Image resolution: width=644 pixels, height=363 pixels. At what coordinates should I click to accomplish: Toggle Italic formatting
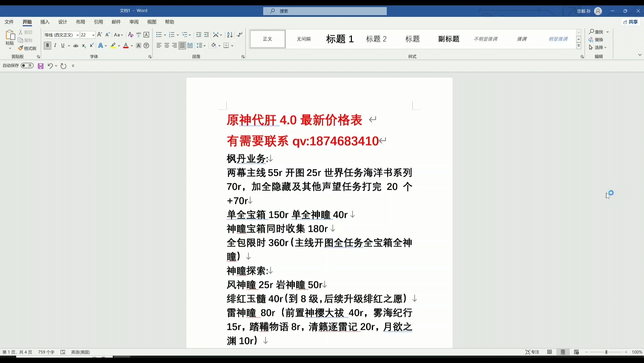click(55, 45)
